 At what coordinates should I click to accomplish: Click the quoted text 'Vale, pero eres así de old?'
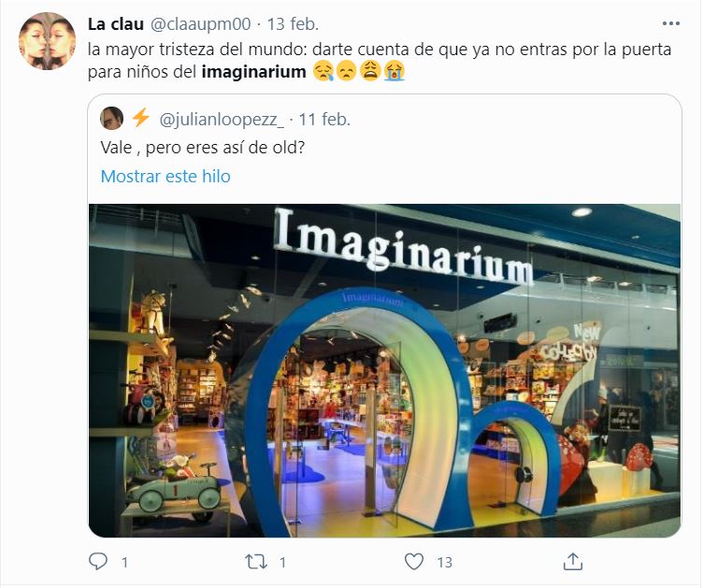tap(203, 148)
